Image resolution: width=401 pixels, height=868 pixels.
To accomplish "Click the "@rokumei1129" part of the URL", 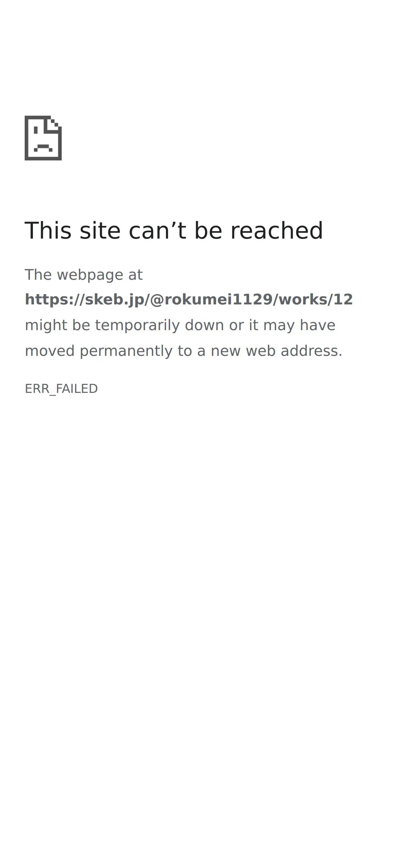I will coord(211,300).
